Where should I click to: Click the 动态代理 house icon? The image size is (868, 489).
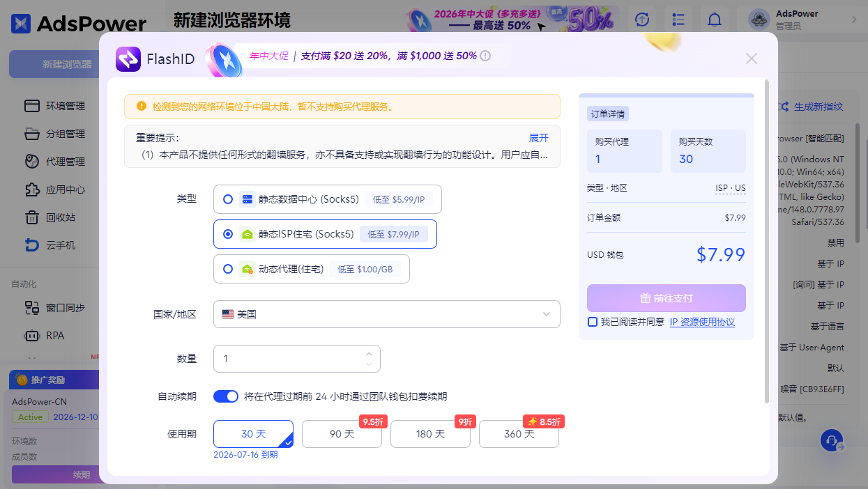pyautogui.click(x=247, y=269)
